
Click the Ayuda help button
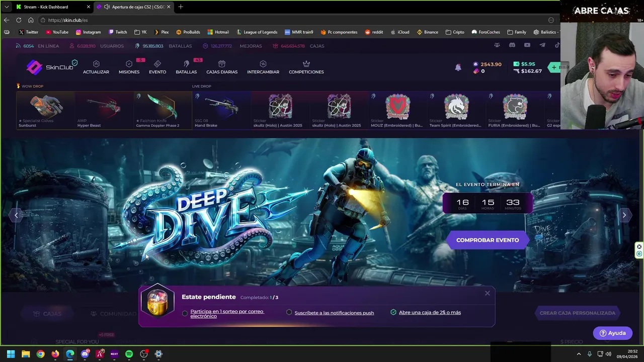[612, 333]
